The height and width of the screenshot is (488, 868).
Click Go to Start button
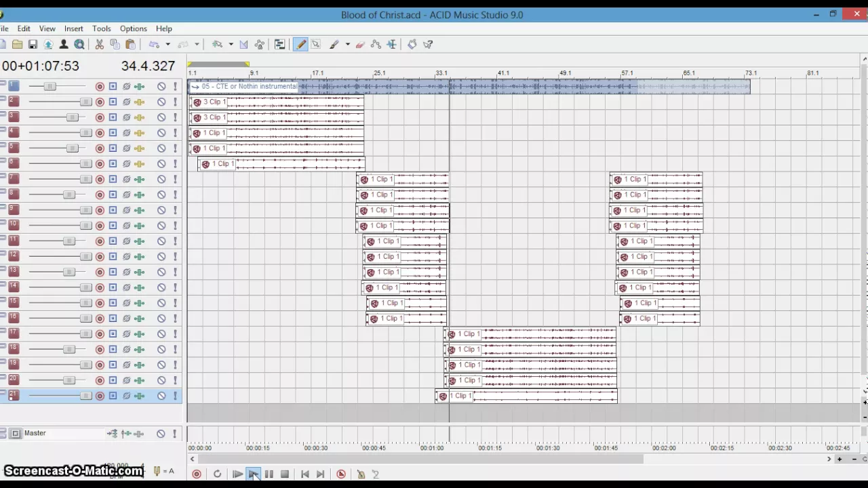click(x=305, y=474)
